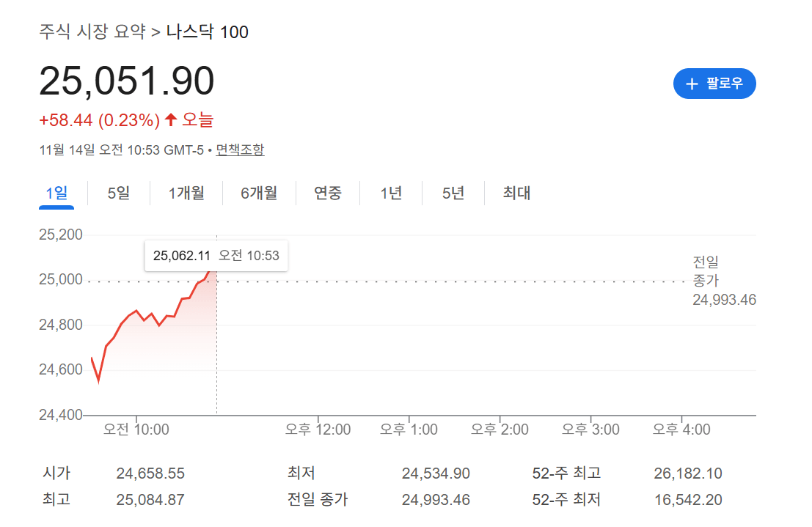This screenshot has height=527, width=812.
Task: Show the 5년 chart range
Action: point(453,194)
